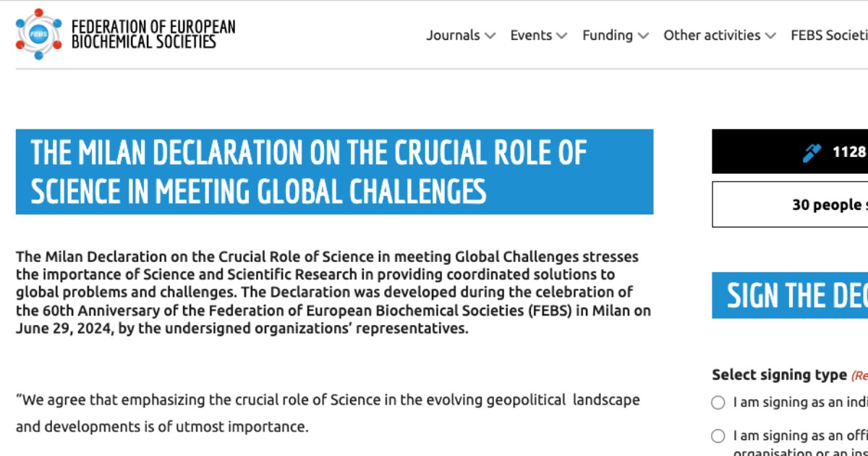The image size is (868, 456).
Task: Click the chevron next to Journals
Action: [x=490, y=35]
